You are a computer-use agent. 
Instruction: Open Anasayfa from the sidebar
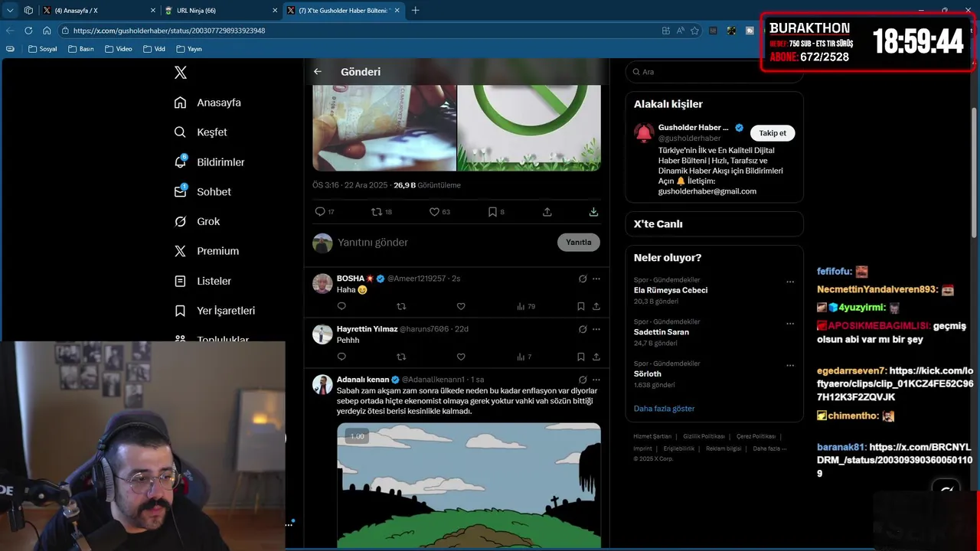coord(207,103)
